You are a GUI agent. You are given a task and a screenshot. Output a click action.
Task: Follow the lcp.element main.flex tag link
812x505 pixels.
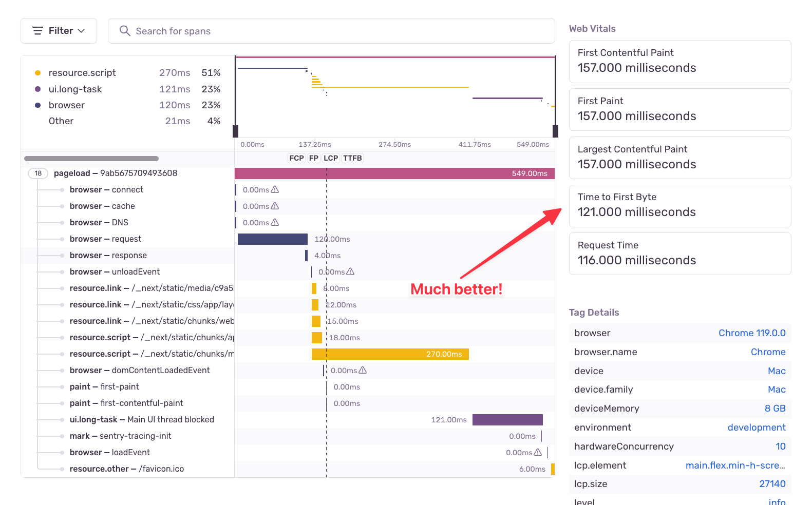pyautogui.click(x=735, y=465)
